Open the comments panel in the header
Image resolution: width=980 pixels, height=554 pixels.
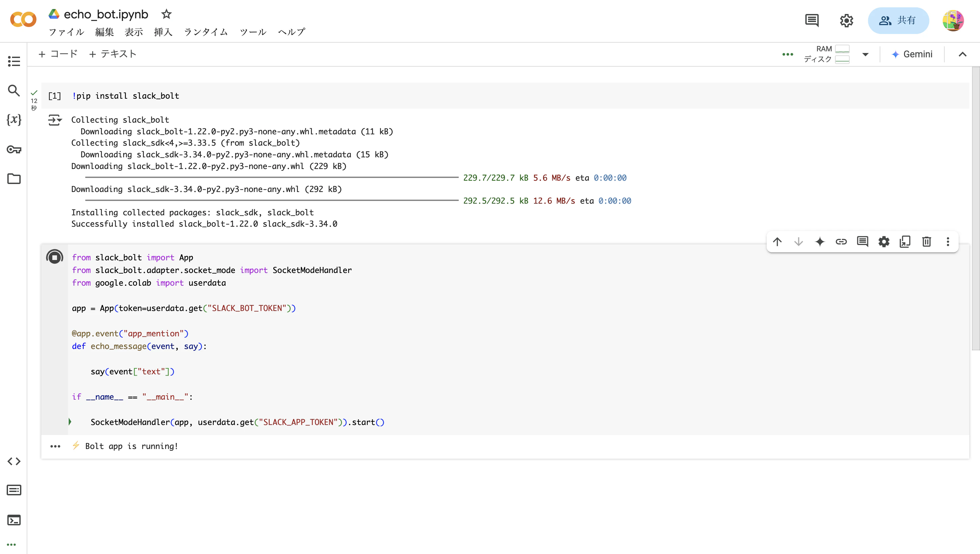click(x=812, y=20)
